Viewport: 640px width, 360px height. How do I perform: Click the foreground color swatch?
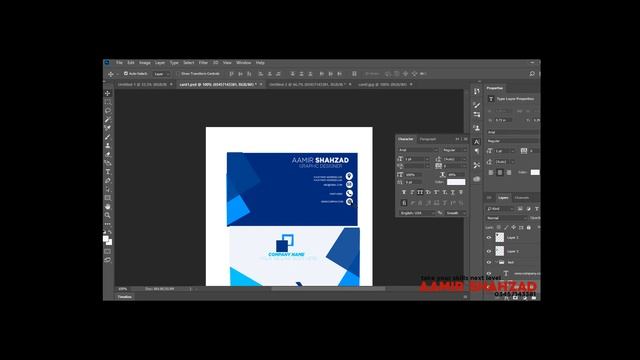tap(106, 239)
